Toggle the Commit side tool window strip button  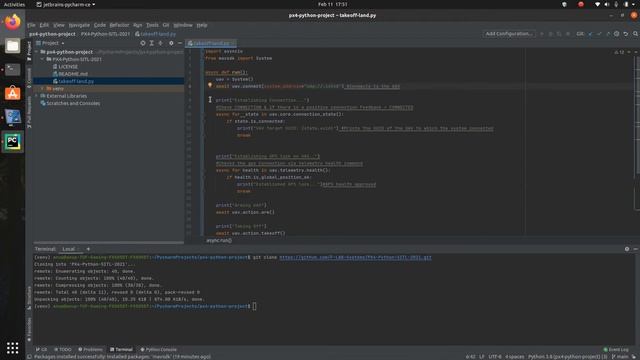[29, 78]
